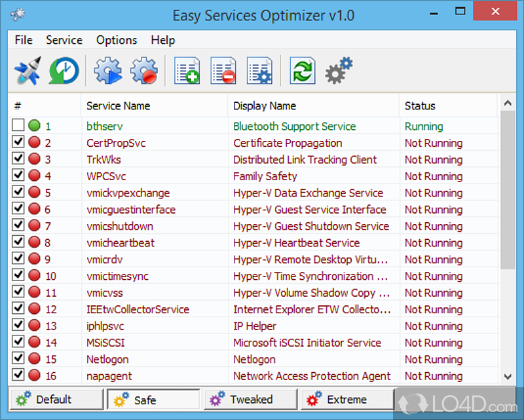The height and width of the screenshot is (420, 524).
Task: Uncheck the Netlogon service checkbox
Action: (x=18, y=359)
